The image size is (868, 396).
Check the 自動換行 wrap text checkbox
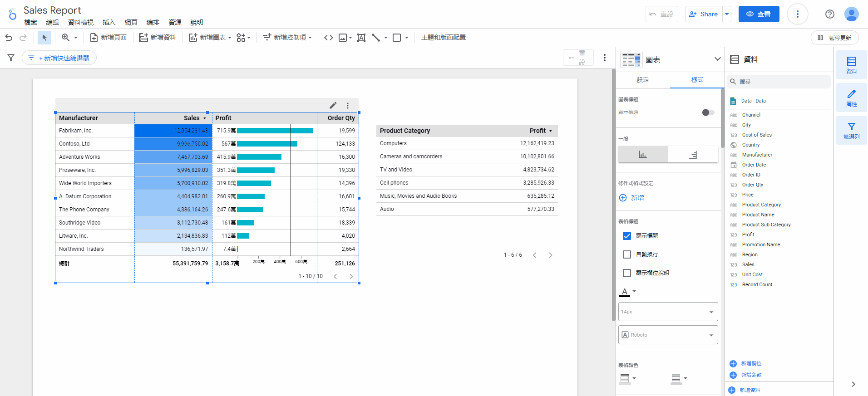pyautogui.click(x=627, y=254)
